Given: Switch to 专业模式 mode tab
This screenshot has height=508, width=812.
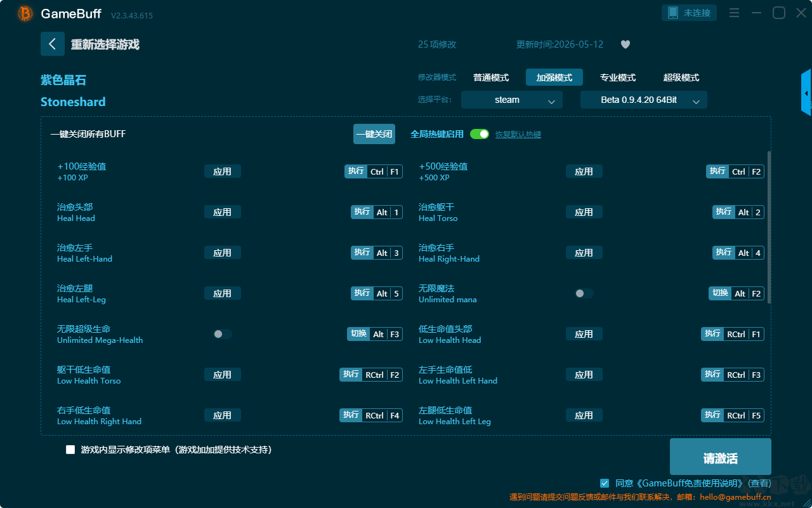Looking at the screenshot, I should pyautogui.click(x=618, y=77).
